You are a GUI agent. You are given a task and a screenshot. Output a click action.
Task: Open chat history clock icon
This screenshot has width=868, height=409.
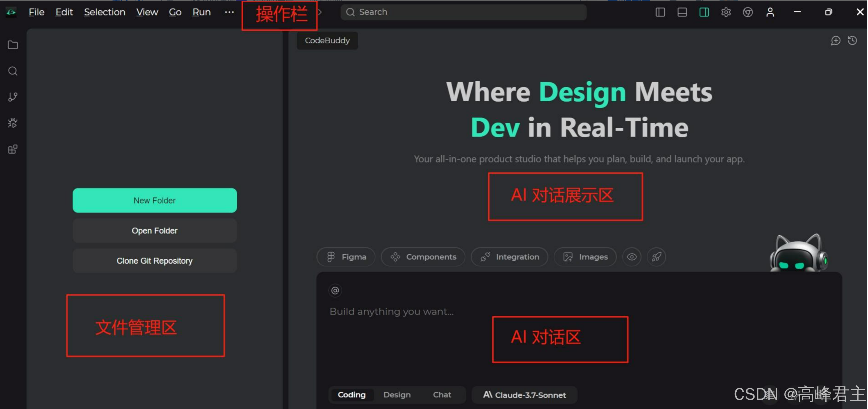click(x=853, y=40)
